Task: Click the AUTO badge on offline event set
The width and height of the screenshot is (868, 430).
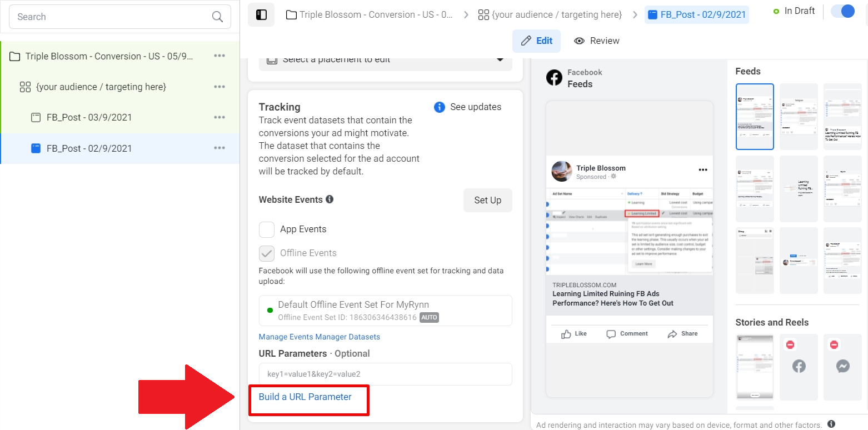Action: point(429,318)
